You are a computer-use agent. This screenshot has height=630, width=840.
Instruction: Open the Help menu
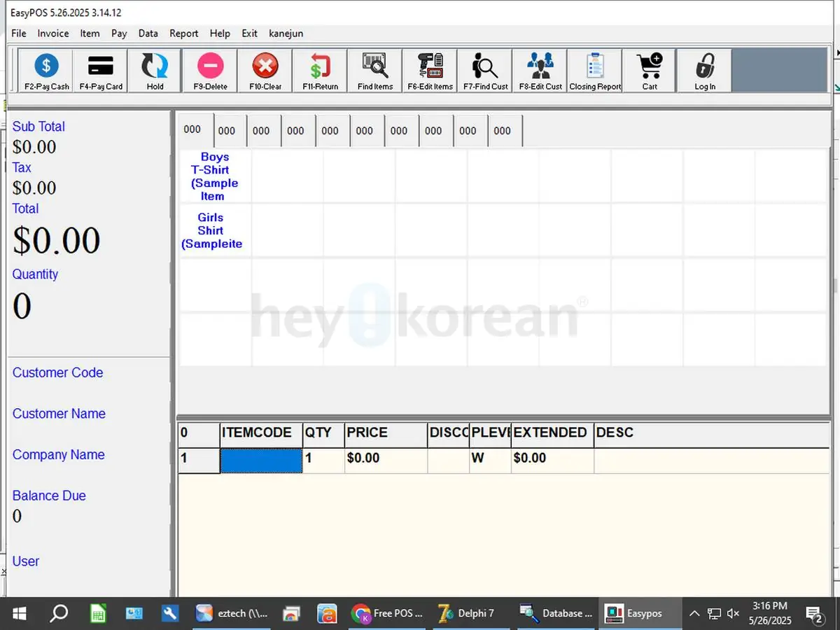pyautogui.click(x=220, y=33)
